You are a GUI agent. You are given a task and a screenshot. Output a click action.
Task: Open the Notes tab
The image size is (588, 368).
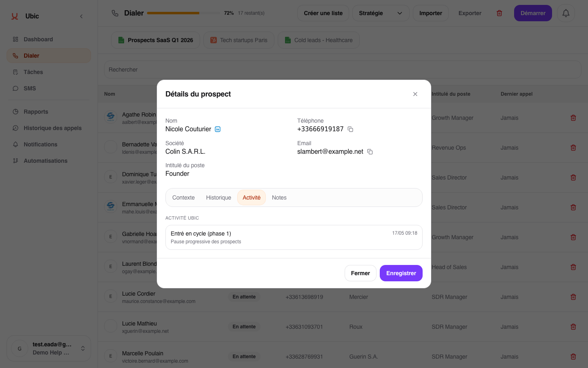click(279, 197)
